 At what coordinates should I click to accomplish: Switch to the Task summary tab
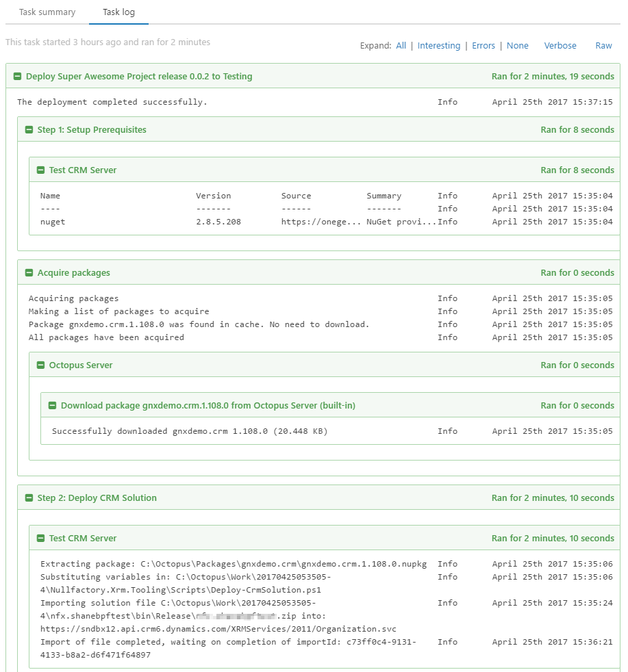[47, 12]
